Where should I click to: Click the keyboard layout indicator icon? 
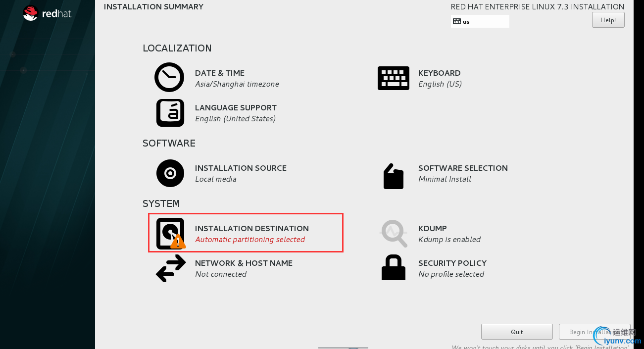pos(457,22)
